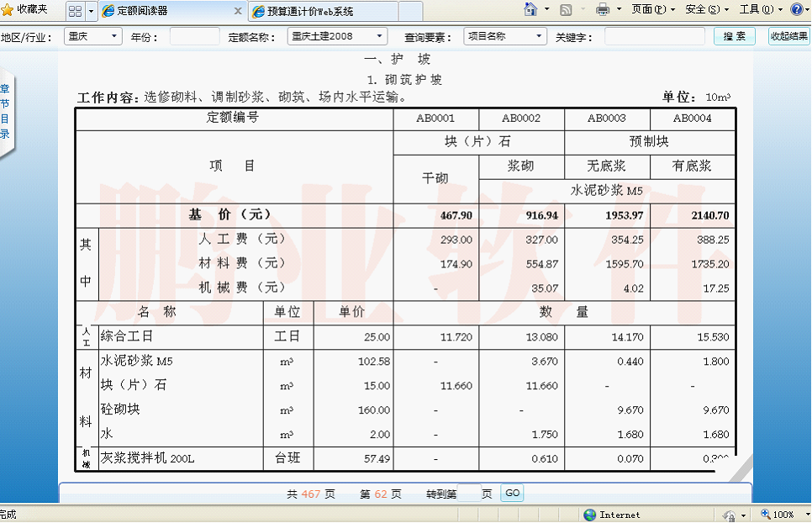Expand the 查询要素 dropdown 项目名称

pyautogui.click(x=504, y=37)
